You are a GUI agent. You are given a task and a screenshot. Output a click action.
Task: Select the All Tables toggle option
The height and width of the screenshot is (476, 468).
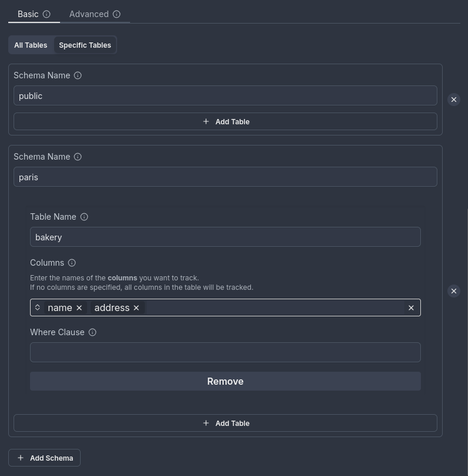coord(31,45)
